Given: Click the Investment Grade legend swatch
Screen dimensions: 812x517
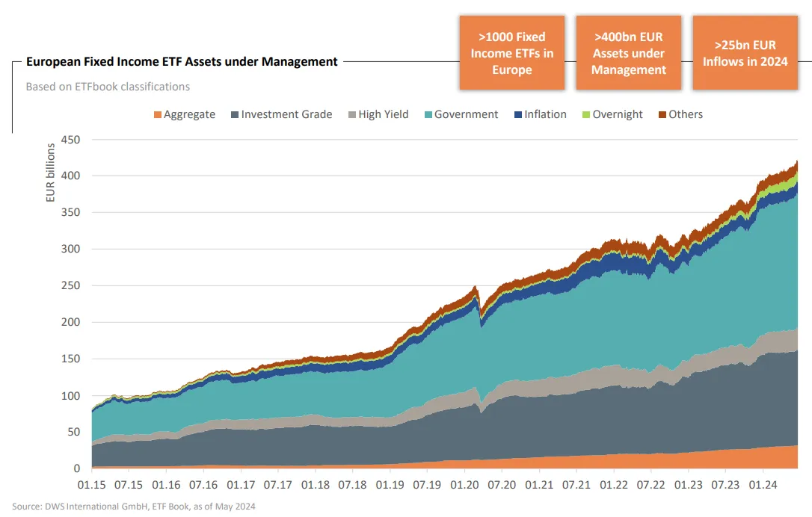Looking at the screenshot, I should tap(235, 115).
